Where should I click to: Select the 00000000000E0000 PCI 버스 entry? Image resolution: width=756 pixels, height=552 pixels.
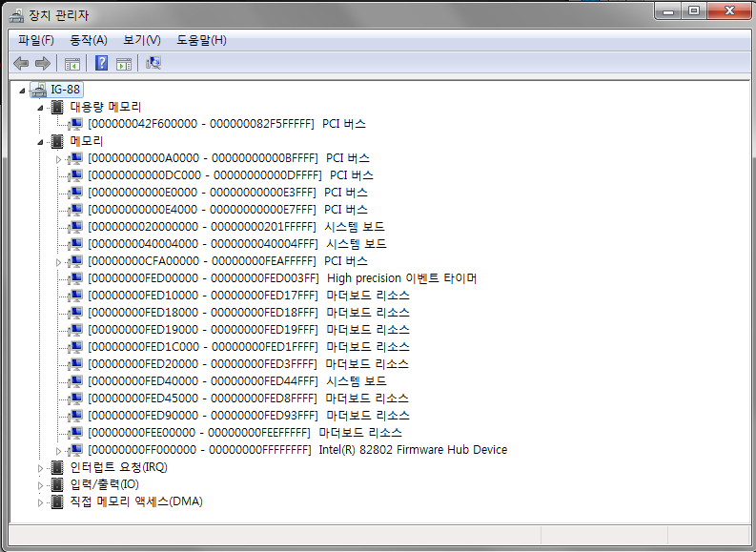tap(228, 193)
